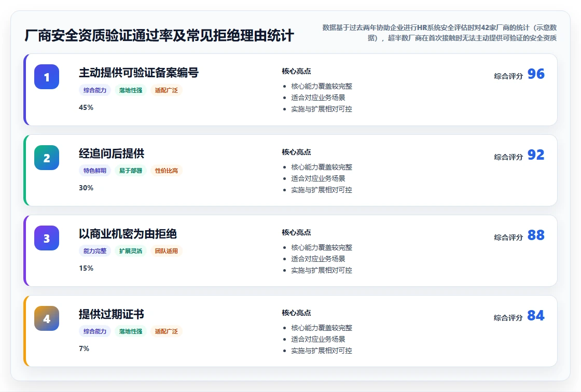Select 落地性强 tag under 提供过期证书
This screenshot has width=581, height=392.
point(131,331)
